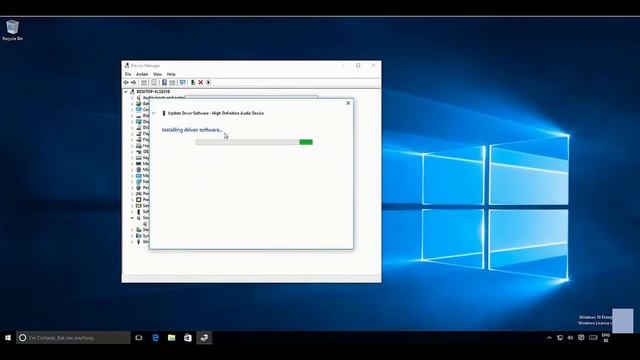Viewport: 640px width, 360px height.
Task: Click the blue Help icon in the toolbar
Action: (164, 82)
